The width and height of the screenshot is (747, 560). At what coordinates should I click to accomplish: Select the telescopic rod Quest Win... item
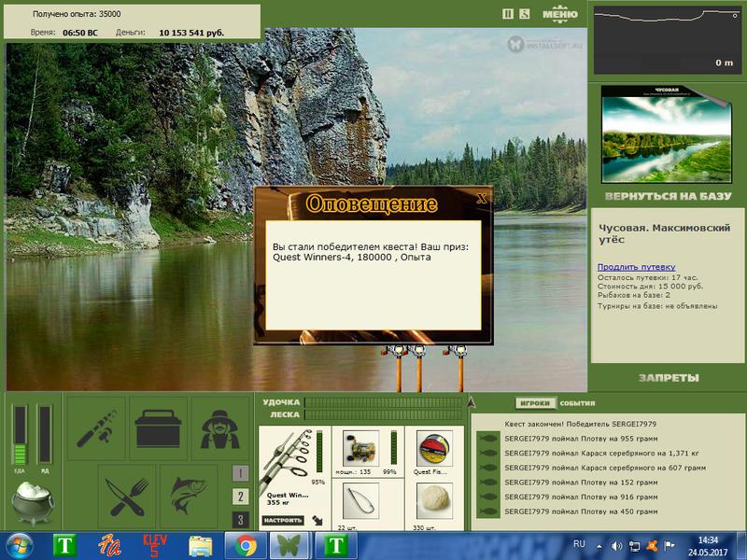(286, 462)
